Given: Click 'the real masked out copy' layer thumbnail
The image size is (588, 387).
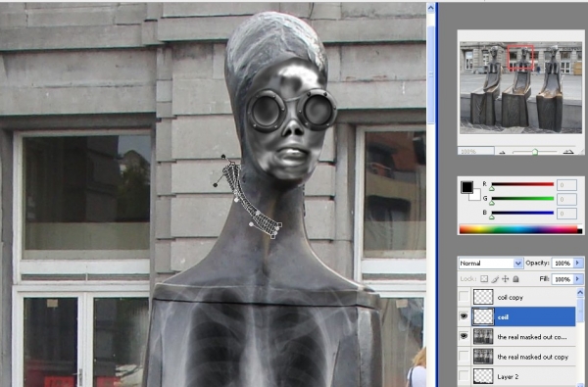Looking at the screenshot, I should pos(483,357).
